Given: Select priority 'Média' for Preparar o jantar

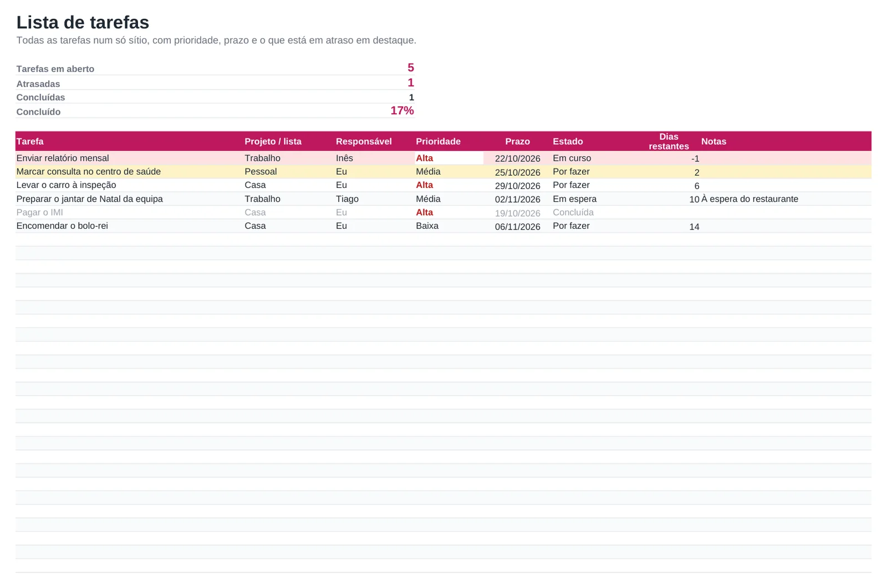Looking at the screenshot, I should pyautogui.click(x=428, y=199).
